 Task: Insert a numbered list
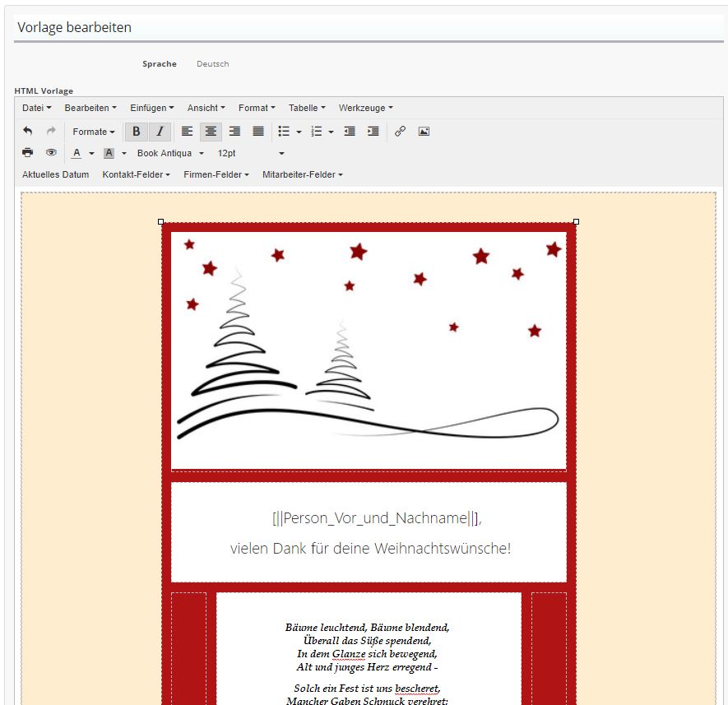click(316, 132)
